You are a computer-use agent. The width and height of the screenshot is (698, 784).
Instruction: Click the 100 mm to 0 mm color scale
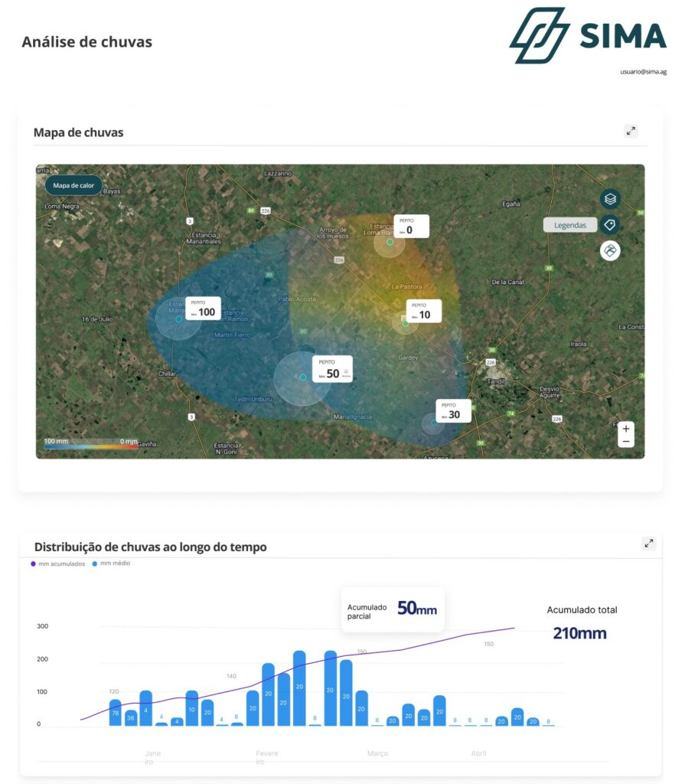click(90, 443)
